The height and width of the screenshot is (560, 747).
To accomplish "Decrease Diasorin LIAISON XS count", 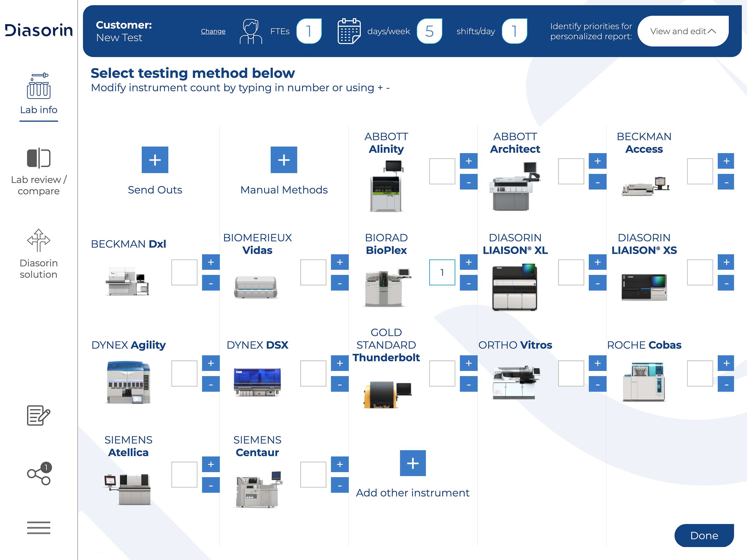I will (x=726, y=283).
